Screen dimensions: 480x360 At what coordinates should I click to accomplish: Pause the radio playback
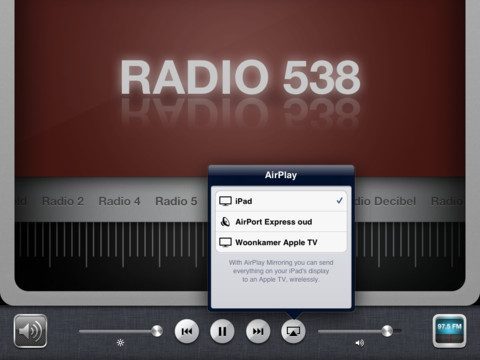point(222,331)
